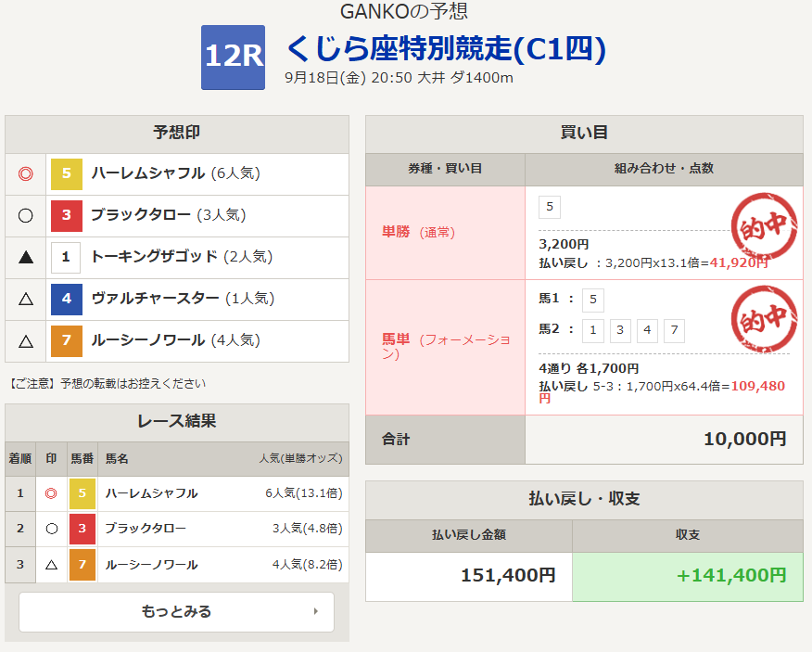Click red number 3 badge in 予想印
The width and height of the screenshot is (812, 652).
point(67,215)
